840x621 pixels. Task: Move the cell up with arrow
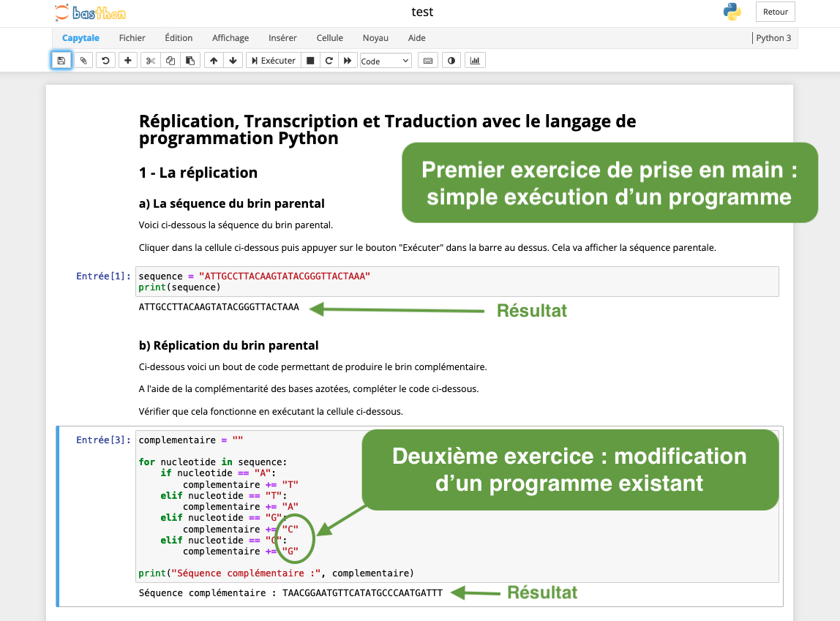pos(214,61)
